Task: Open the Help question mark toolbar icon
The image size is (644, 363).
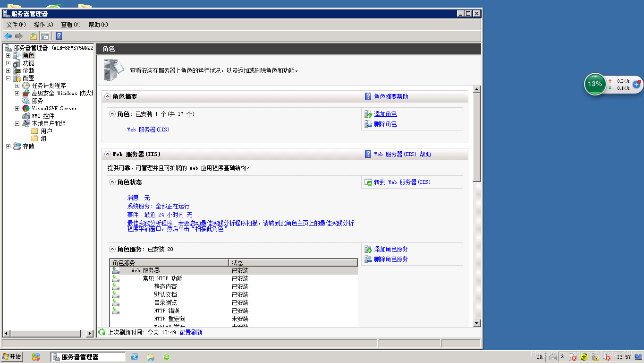Action: coord(58,35)
